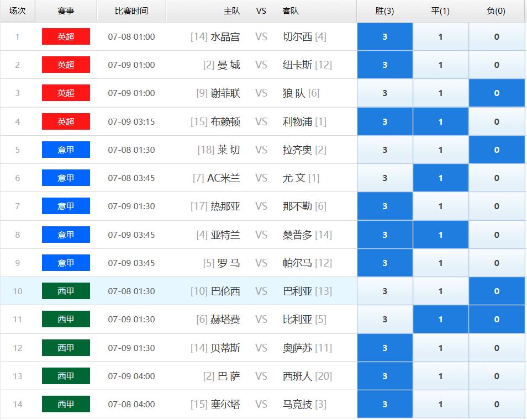Toggle win (3) for 热那亚 vs 那不勒
Viewport: 527px width, 420px height.
385,206
